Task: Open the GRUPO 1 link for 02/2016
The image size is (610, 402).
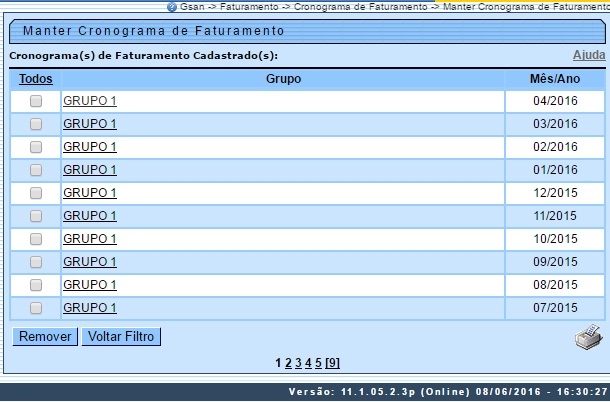Action: (x=90, y=147)
